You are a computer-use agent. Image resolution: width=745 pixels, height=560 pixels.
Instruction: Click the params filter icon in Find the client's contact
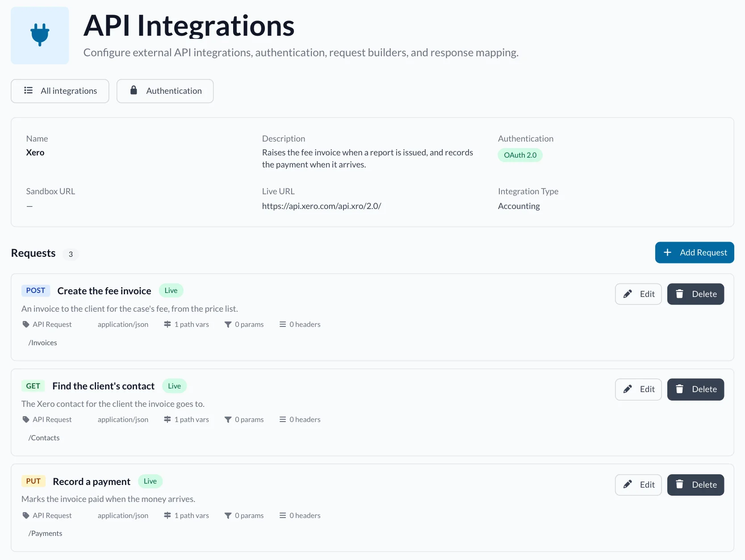pyautogui.click(x=228, y=419)
